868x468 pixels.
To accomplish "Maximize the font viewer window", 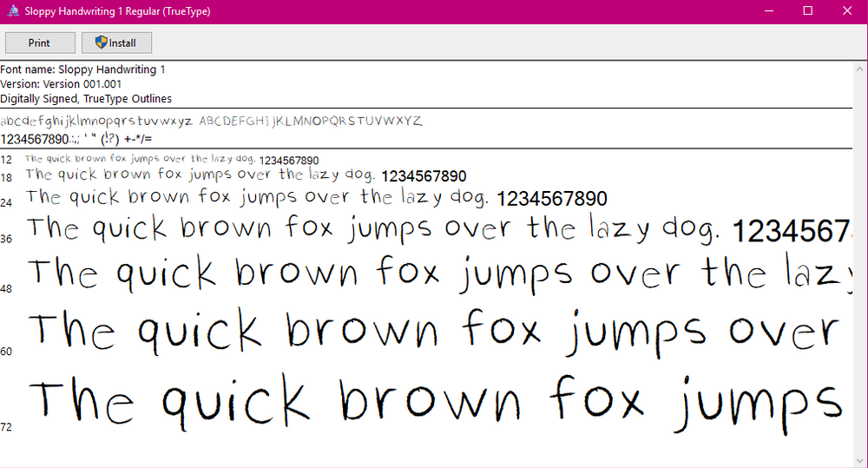I will tap(807, 11).
